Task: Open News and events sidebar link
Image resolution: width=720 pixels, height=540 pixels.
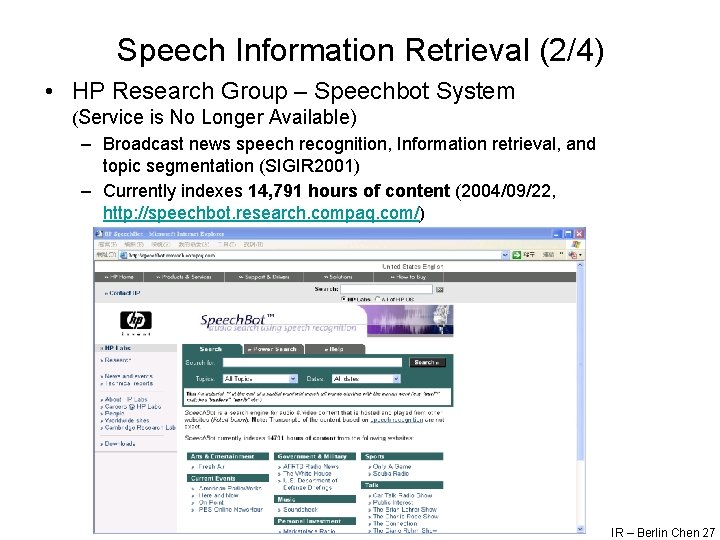Action: click(x=127, y=376)
